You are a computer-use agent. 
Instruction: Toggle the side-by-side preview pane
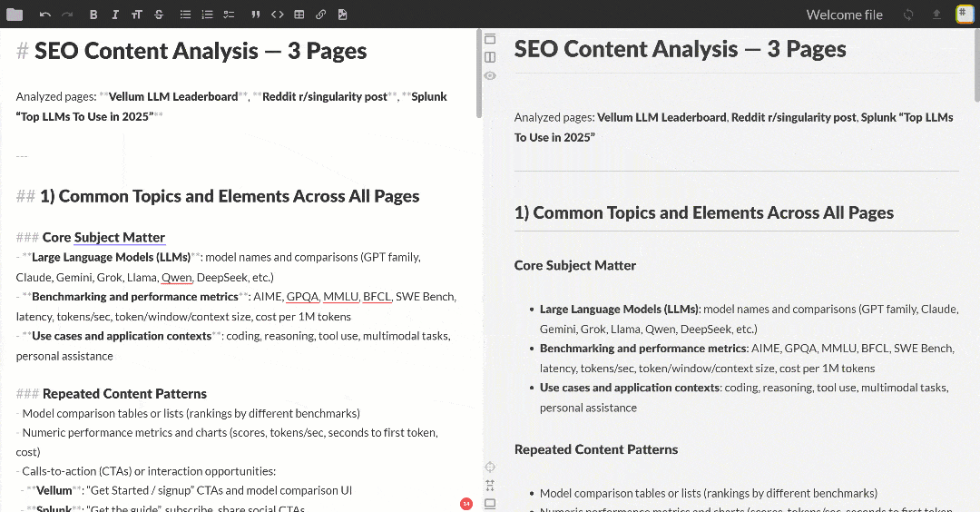point(490,57)
